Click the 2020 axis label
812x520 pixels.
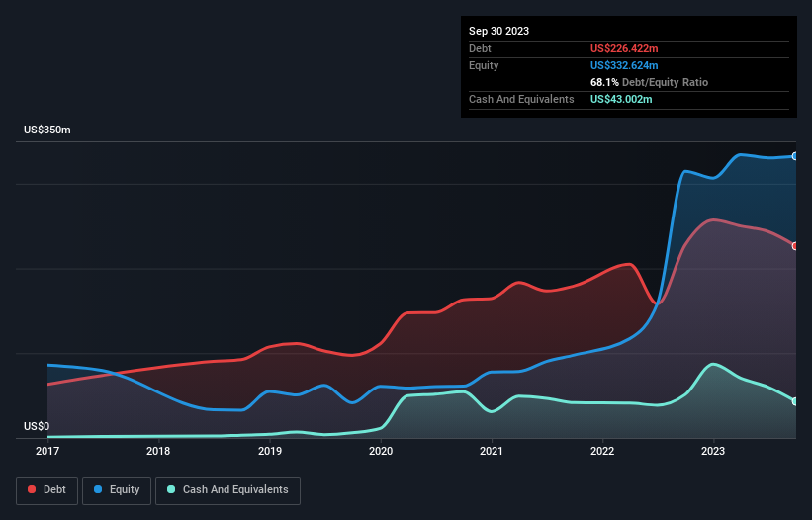point(381,451)
